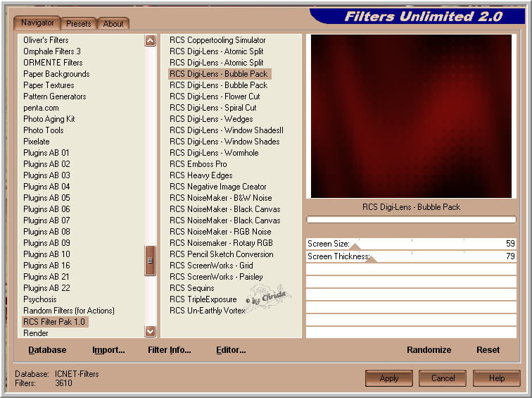The height and width of the screenshot is (398, 532).
Task: Select Random Filters (for Actions) category
Action: (69, 311)
